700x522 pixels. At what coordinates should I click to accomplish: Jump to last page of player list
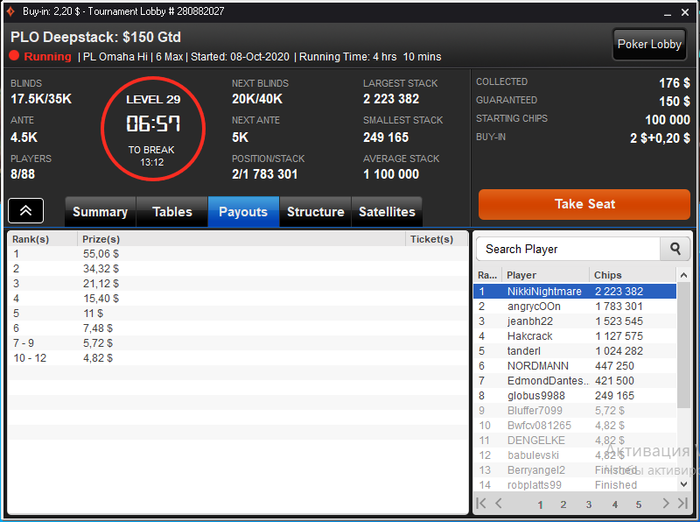(x=683, y=503)
